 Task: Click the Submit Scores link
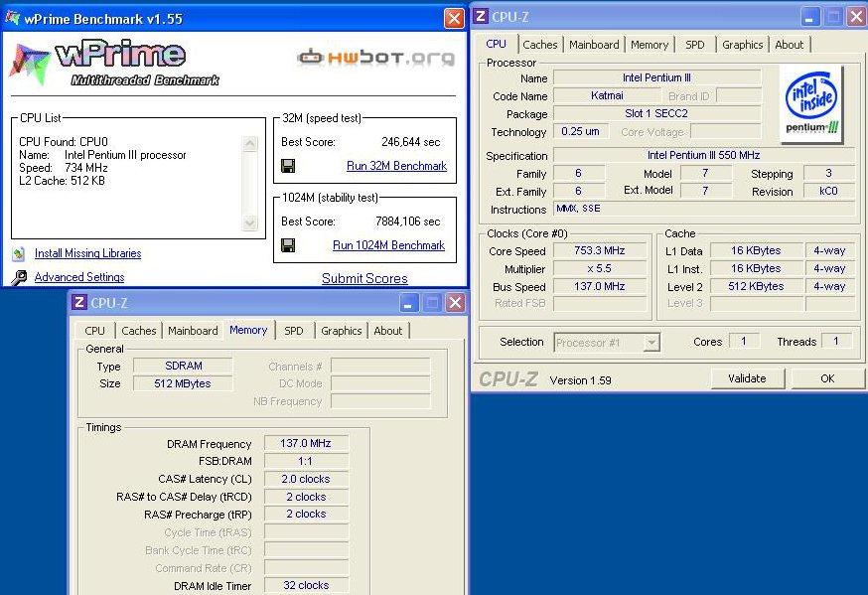tap(364, 278)
